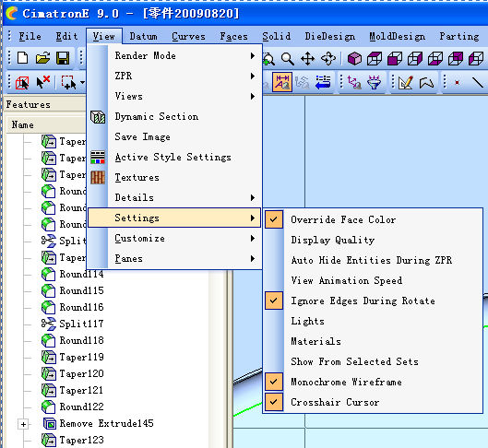The image size is (488, 448).
Task: Click the Remove Extrude145 feature icon
Action: pos(50,423)
